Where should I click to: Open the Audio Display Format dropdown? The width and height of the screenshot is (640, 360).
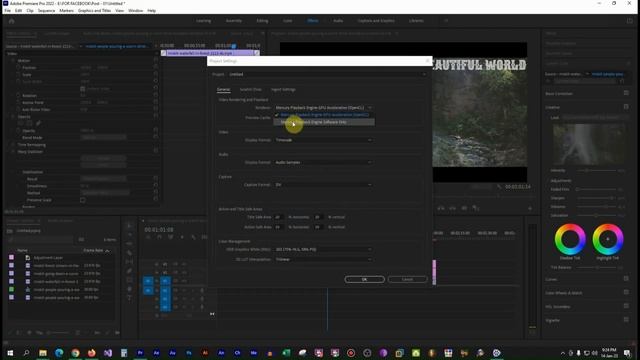(x=324, y=162)
